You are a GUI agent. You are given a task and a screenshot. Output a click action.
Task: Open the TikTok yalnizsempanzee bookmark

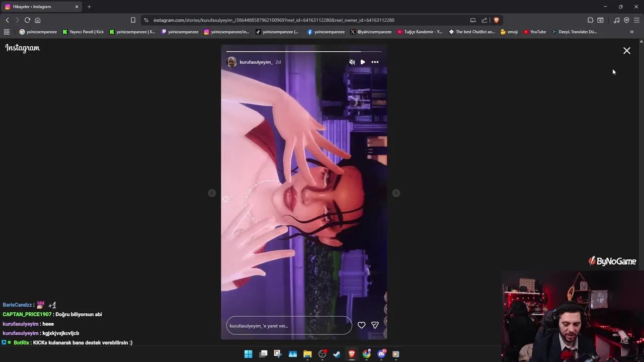coord(277,32)
